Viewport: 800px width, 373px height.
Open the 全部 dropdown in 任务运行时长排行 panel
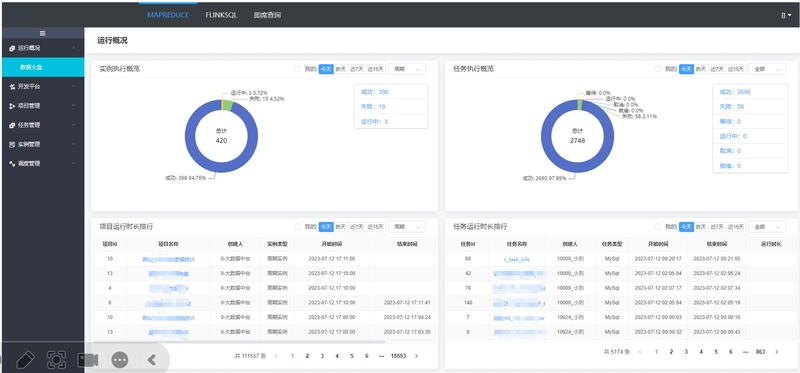click(767, 227)
